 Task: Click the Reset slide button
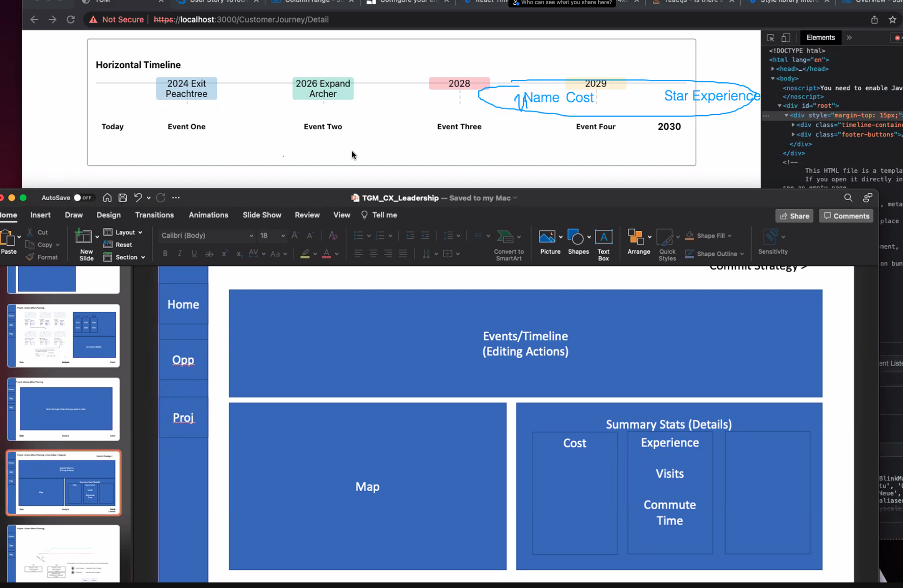pos(118,245)
